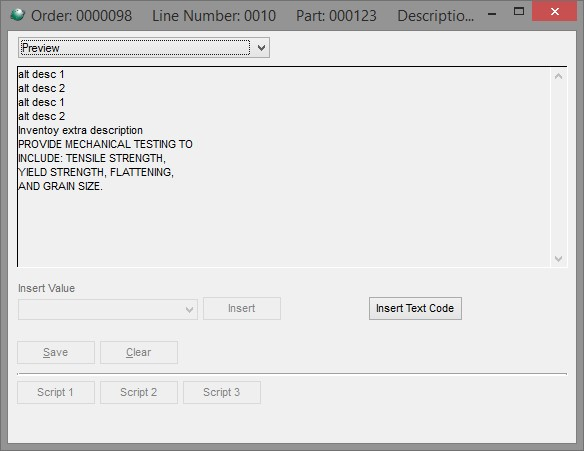Click the Script 2 button
The height and width of the screenshot is (451, 584).
(139, 392)
